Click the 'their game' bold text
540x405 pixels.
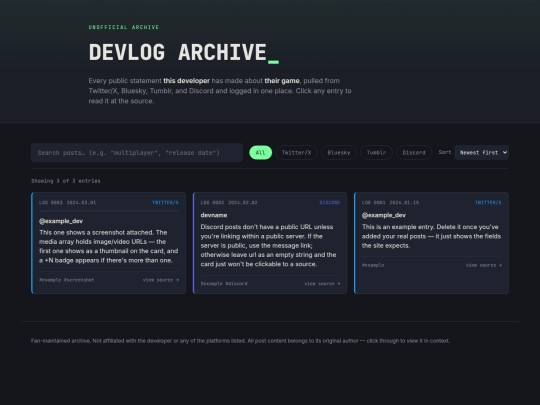tap(282, 81)
